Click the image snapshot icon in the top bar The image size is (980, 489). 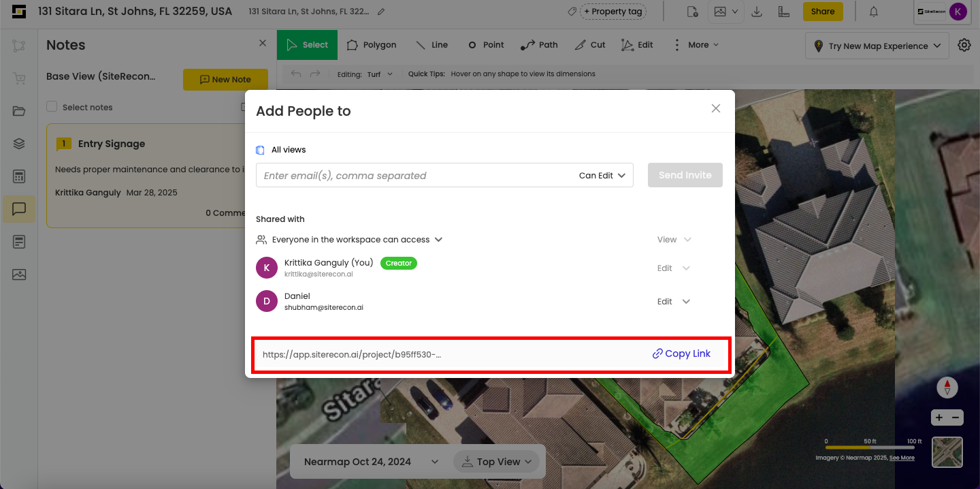720,12
